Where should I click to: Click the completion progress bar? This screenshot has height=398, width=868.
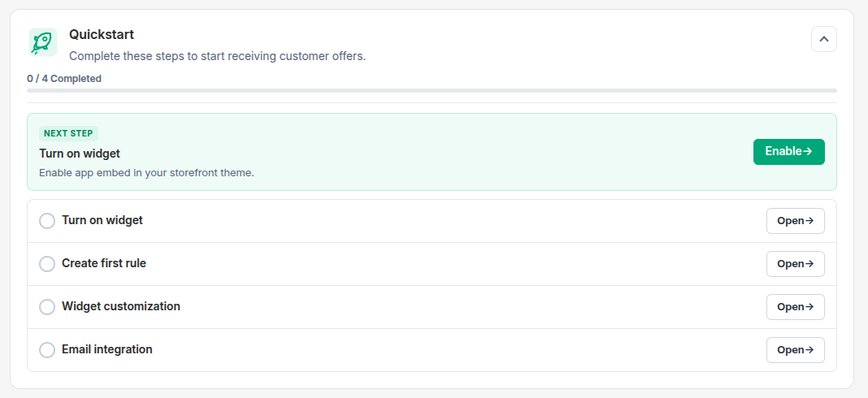point(432,90)
